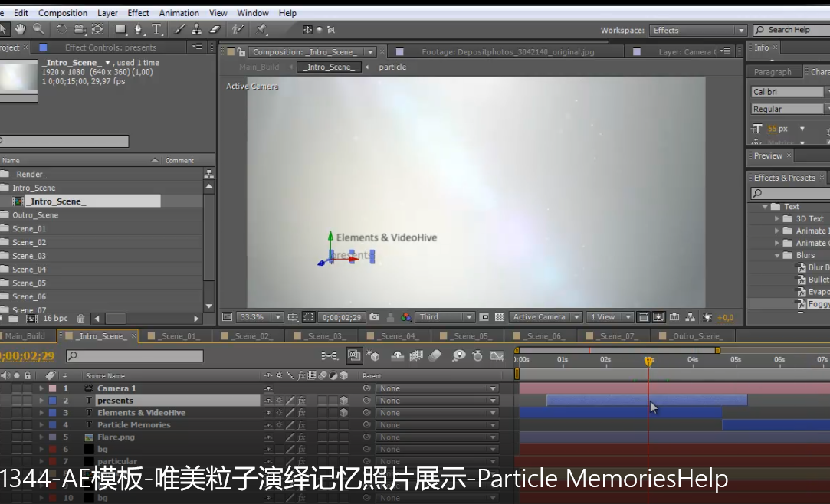Select the Rotation tool
The image size is (830, 504).
click(x=61, y=30)
